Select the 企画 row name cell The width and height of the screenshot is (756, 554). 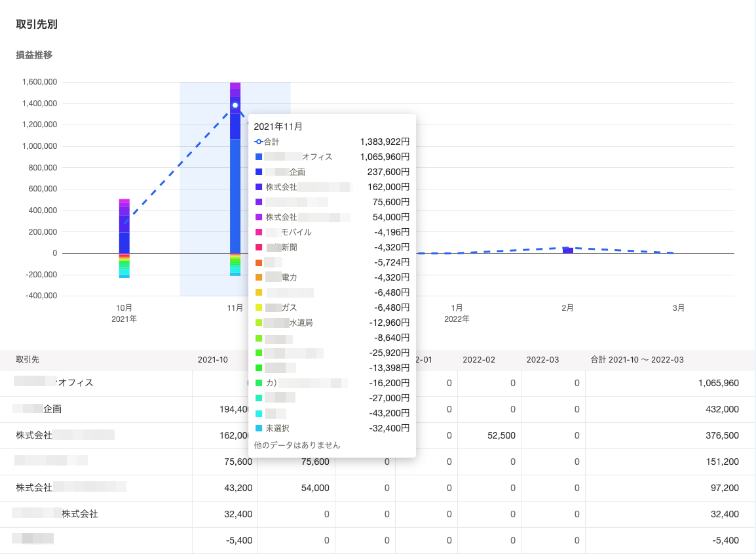pos(96,409)
